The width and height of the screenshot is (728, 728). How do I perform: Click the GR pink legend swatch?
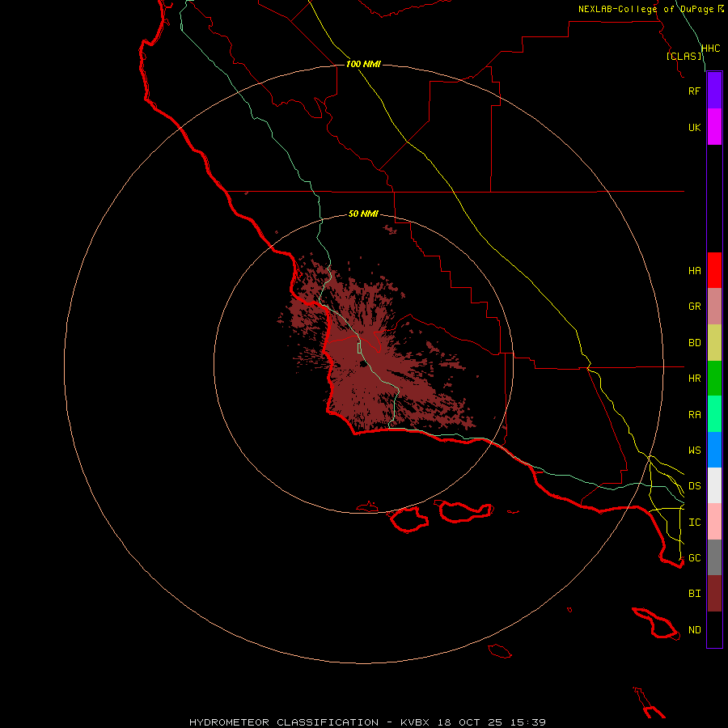point(714,307)
